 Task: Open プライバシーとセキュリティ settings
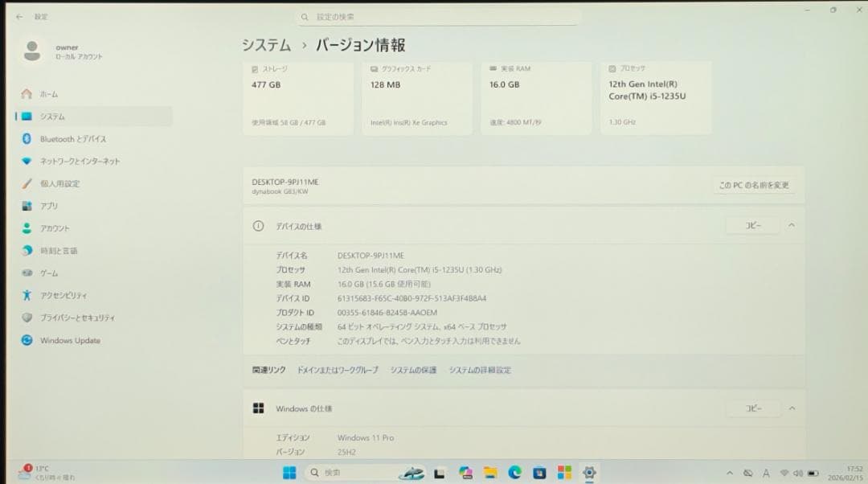point(94,318)
